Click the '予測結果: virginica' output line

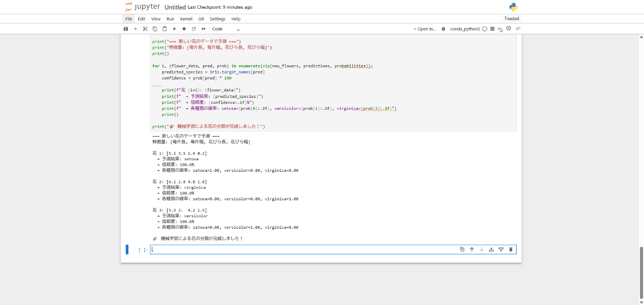(181, 187)
